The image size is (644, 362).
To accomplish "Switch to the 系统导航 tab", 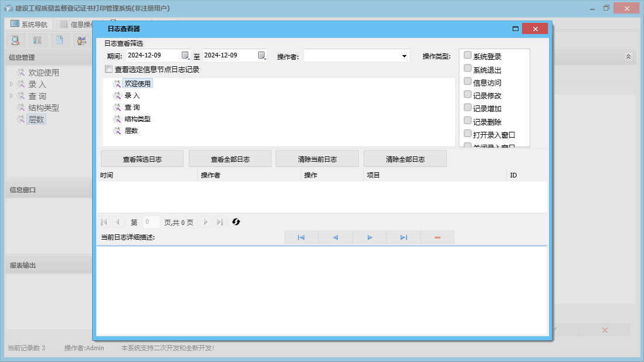I will pos(29,24).
